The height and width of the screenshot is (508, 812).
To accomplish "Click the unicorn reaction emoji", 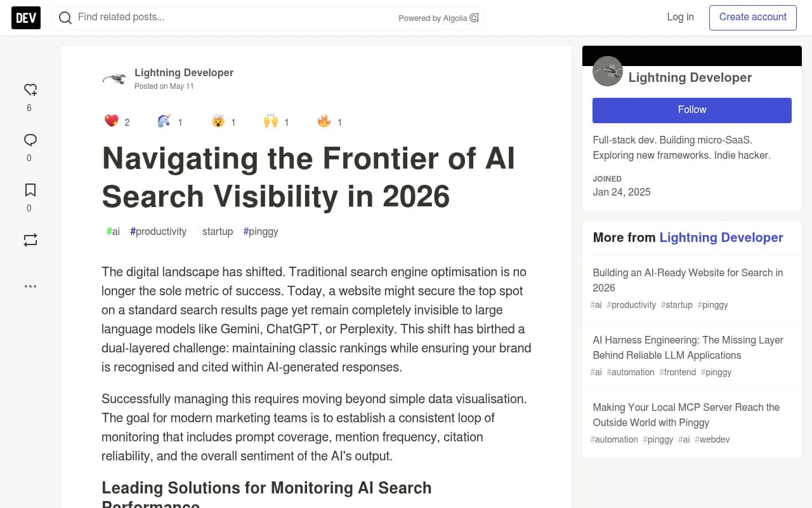I will (164, 121).
